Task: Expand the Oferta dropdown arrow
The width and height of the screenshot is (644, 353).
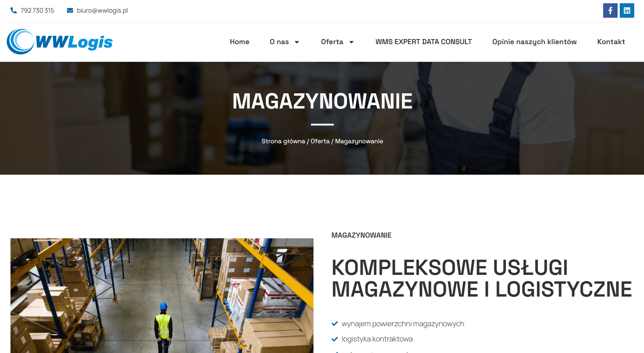Action: click(351, 42)
